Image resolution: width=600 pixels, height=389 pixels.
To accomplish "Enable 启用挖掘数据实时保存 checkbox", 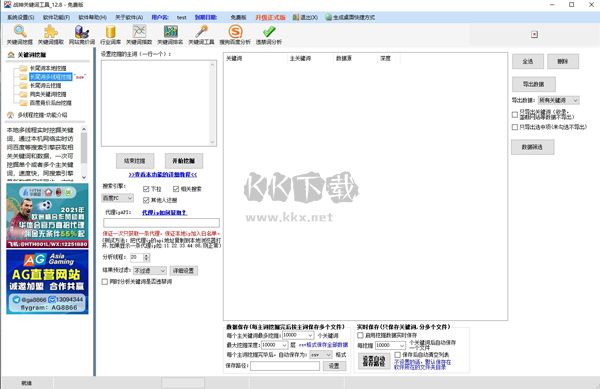I will click(x=360, y=335).
